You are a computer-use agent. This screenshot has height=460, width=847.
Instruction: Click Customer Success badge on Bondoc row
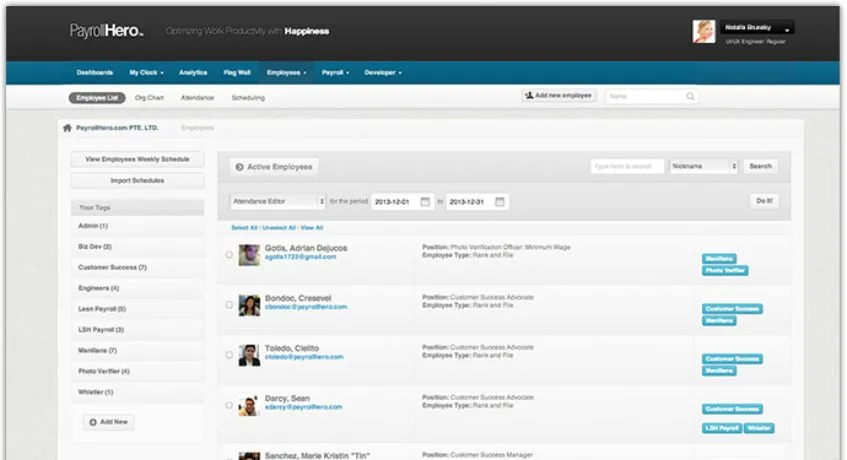click(732, 309)
